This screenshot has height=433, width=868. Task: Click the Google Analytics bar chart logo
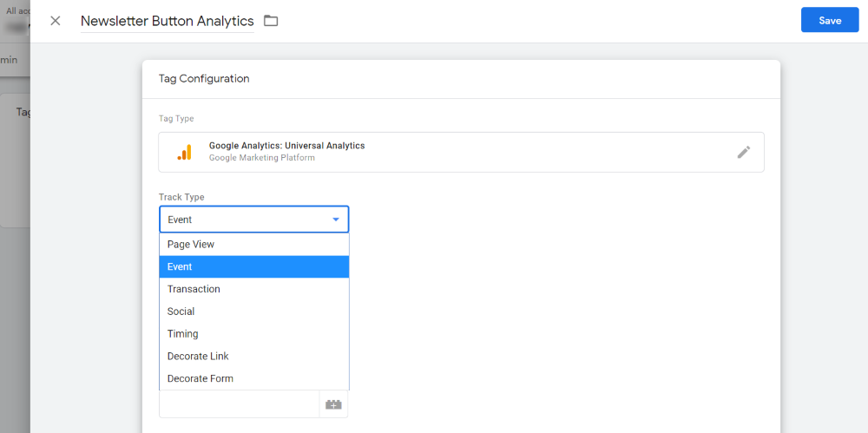(184, 152)
